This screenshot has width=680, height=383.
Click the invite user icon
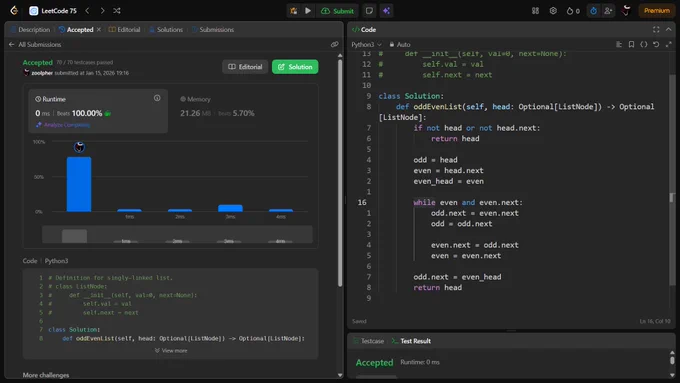[x=608, y=11]
